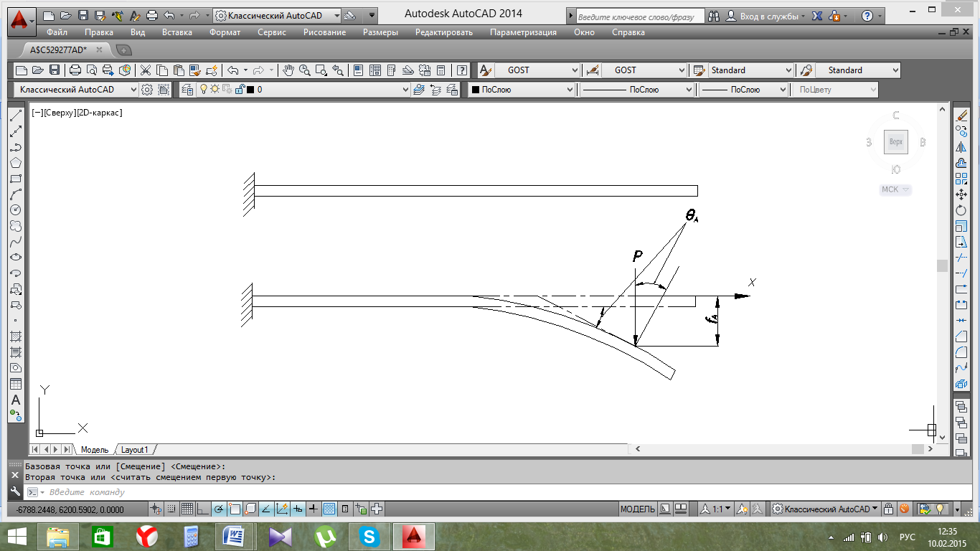Click the МОДЕЛЬ status bar button

(637, 509)
